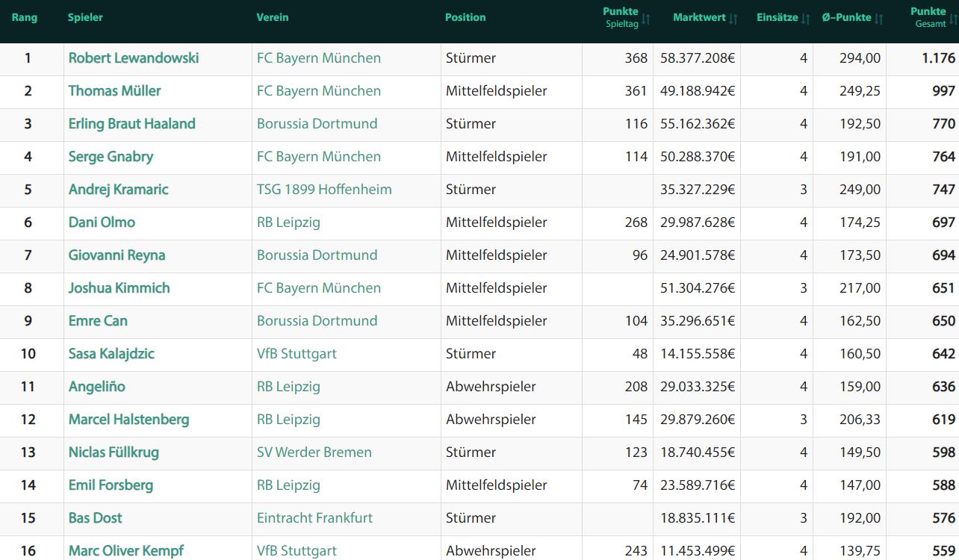Select market value 55.162.362€
The image size is (959, 560).
tap(698, 124)
